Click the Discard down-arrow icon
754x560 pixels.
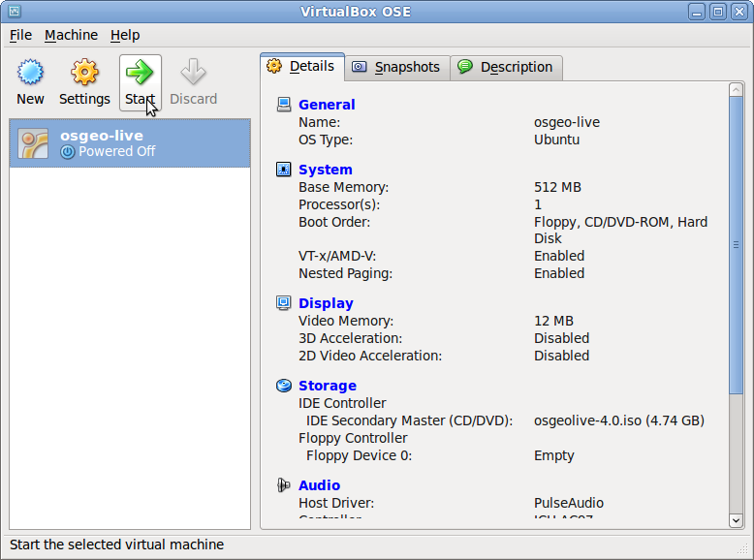point(193,73)
